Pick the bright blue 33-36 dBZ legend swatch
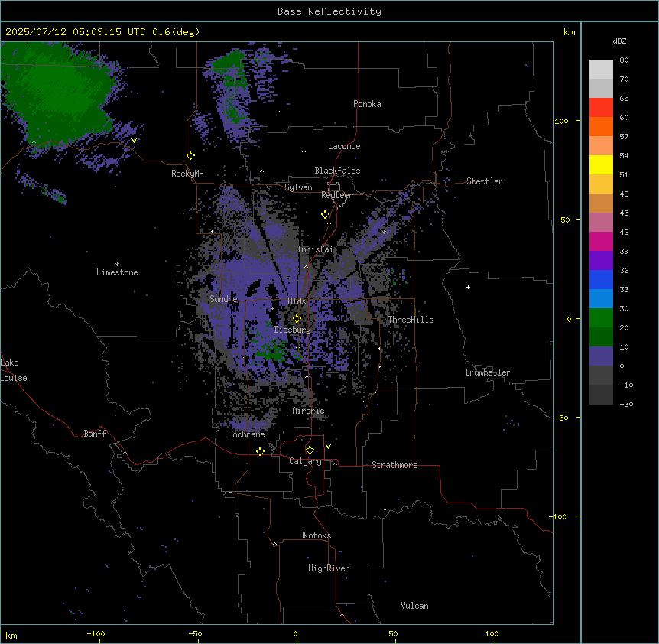This screenshot has width=659, height=644. click(601, 279)
